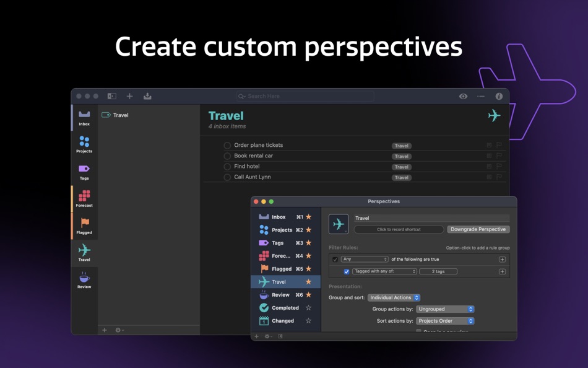
Task: Click Perspectives window sidebar collapse icon
Action: click(280, 336)
